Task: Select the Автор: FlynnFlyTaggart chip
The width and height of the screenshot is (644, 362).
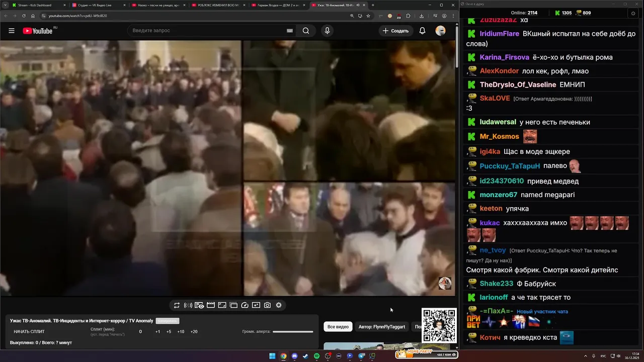Action: pyautogui.click(x=382, y=327)
